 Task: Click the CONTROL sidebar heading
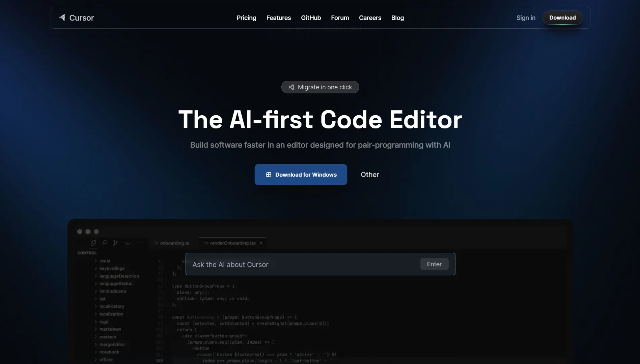coord(87,253)
